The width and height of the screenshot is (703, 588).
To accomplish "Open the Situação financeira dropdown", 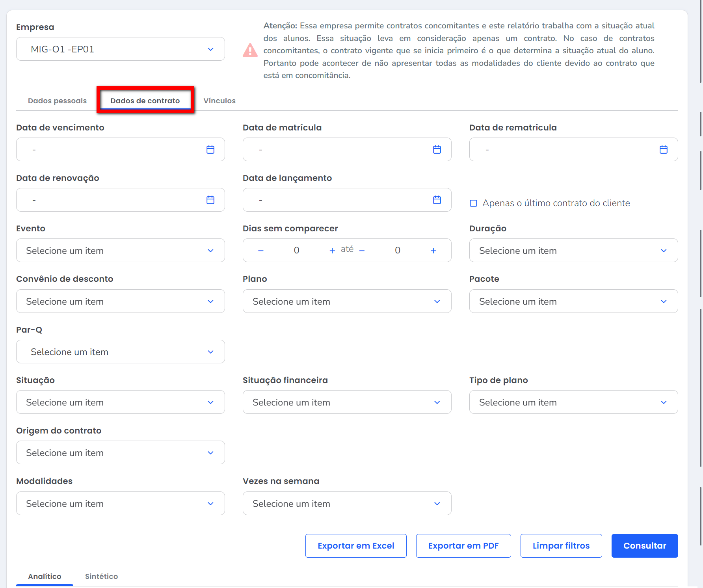I will coord(347,402).
